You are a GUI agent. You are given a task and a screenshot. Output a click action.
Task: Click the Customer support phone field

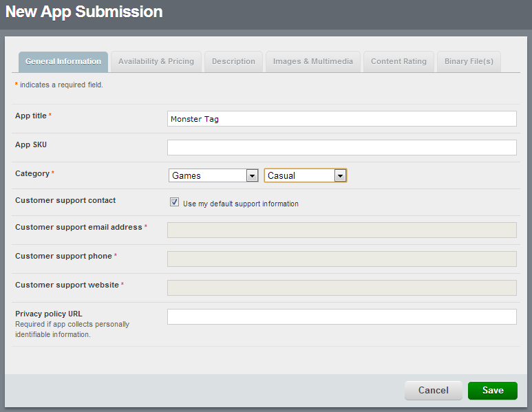coord(341,259)
